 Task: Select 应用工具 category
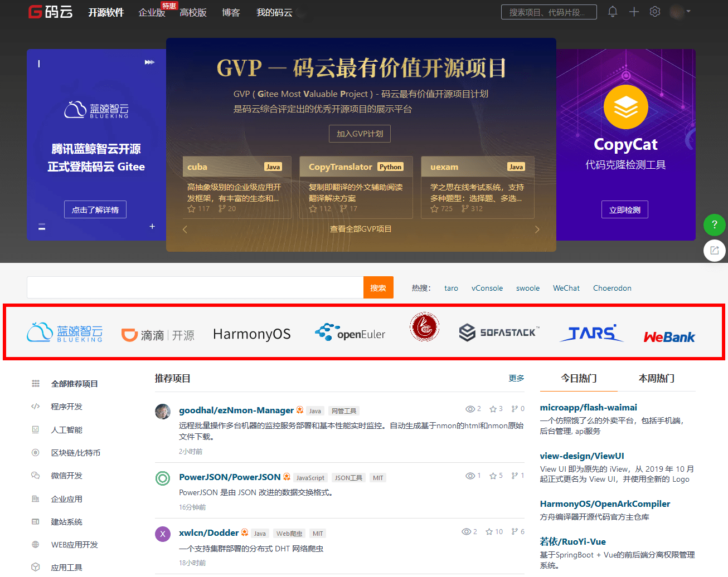(66, 568)
